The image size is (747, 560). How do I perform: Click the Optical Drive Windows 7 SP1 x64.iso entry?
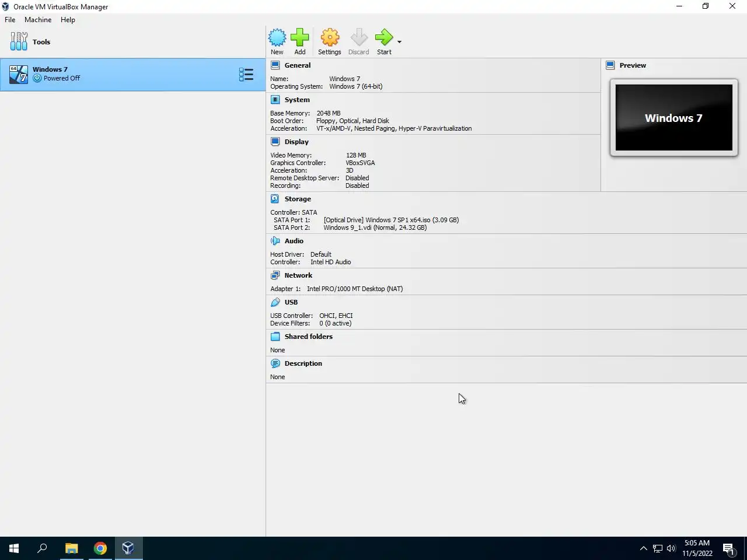391,220
